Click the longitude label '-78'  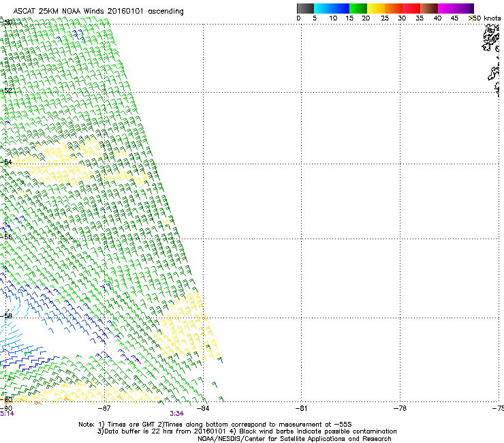click(400, 408)
